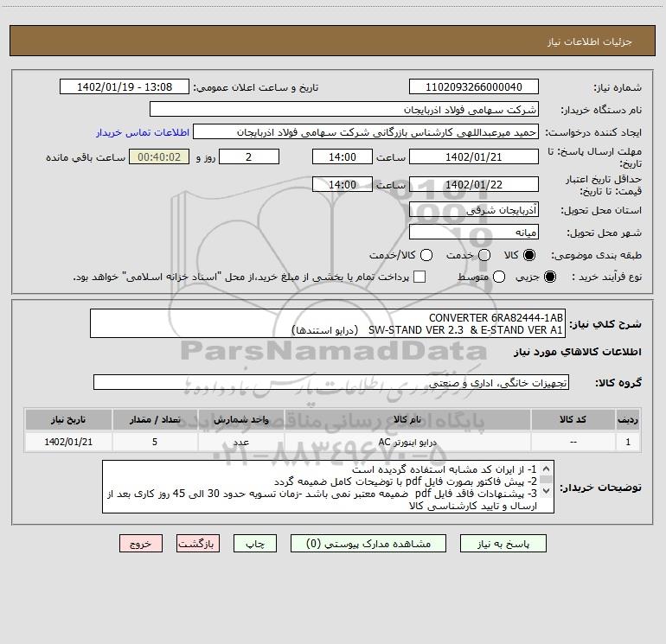Click the buyer notes text area
This screenshot has width=666, height=644.
(328, 487)
